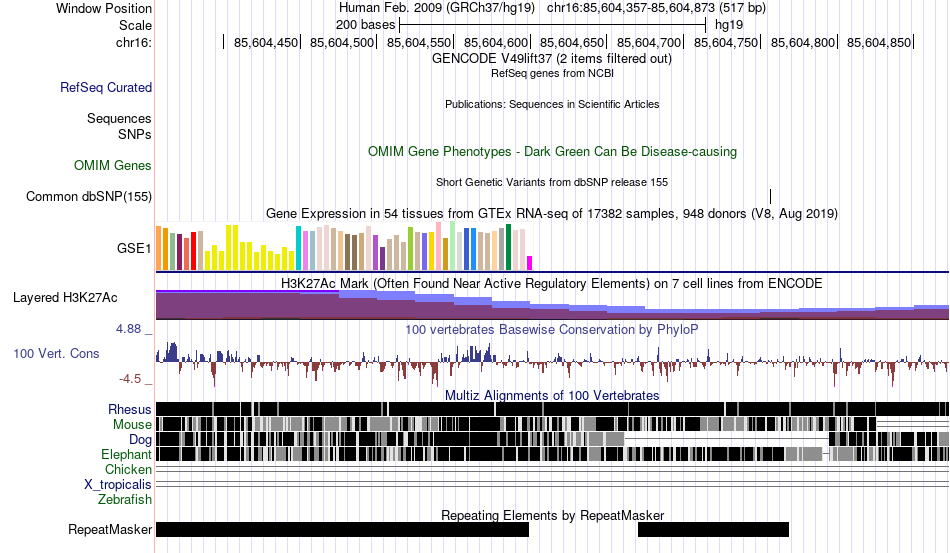Select the X_tropicalis species label
The height and width of the screenshot is (553, 950).
(x=118, y=485)
